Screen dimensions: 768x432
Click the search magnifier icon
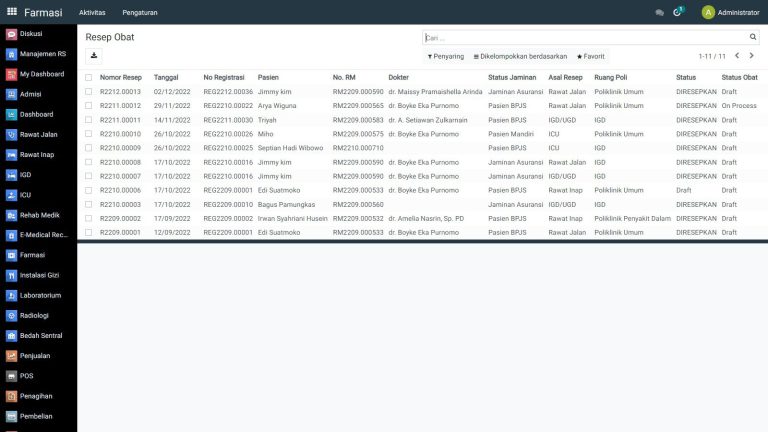[753, 37]
